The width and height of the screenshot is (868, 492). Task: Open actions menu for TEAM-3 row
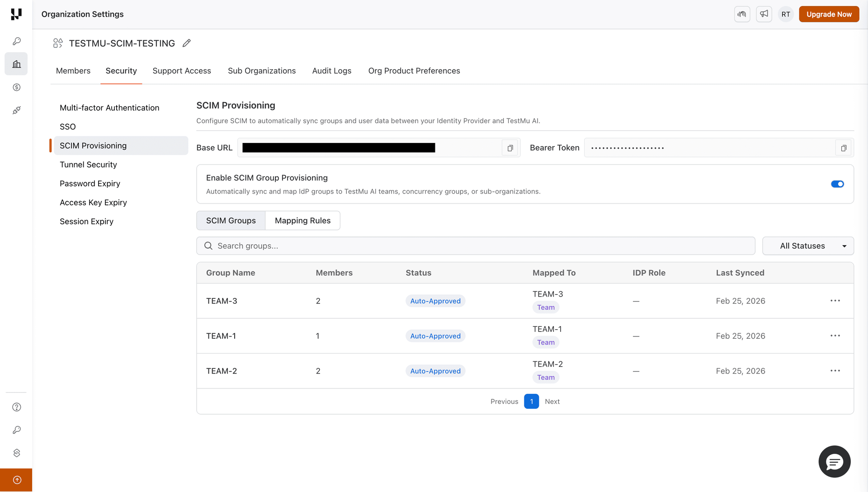pyautogui.click(x=835, y=301)
